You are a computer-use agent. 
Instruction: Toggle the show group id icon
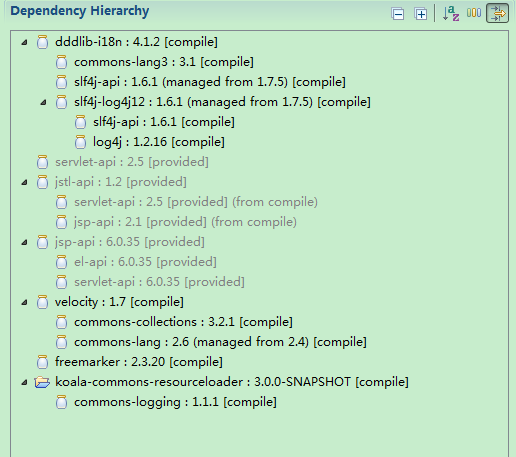pos(474,13)
